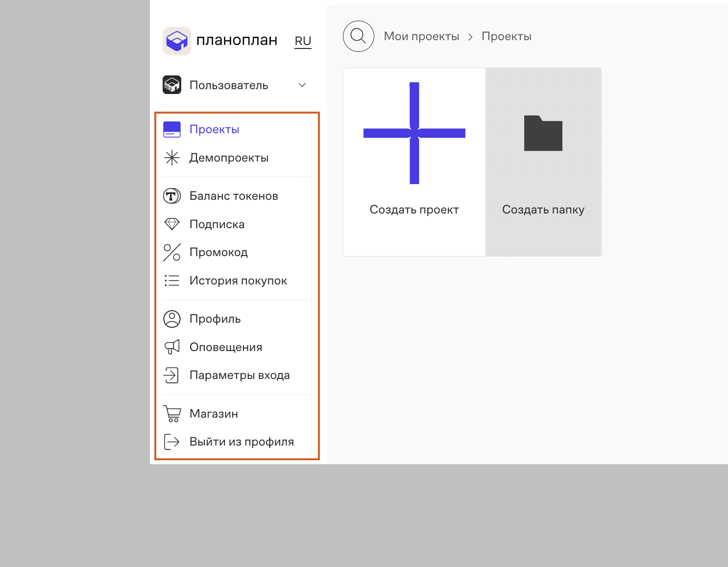The height and width of the screenshot is (567, 728).
Task: Open the Пользователь account menu label
Action: point(229,85)
